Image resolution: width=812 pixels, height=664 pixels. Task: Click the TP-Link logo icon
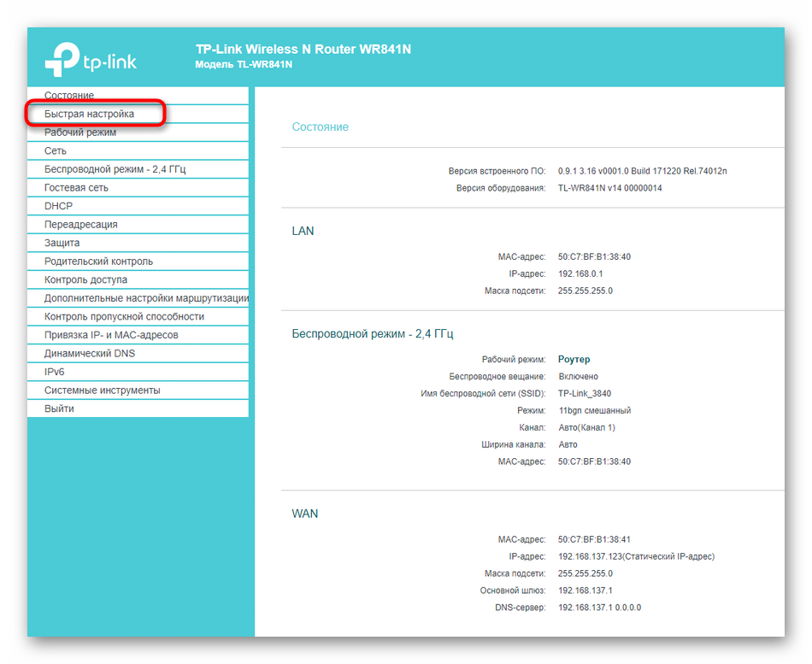click(61, 59)
